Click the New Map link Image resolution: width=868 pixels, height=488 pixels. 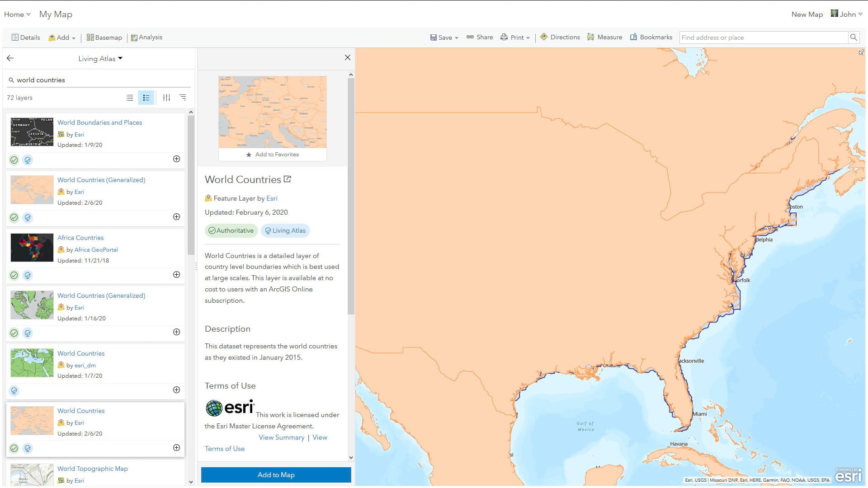tap(807, 14)
